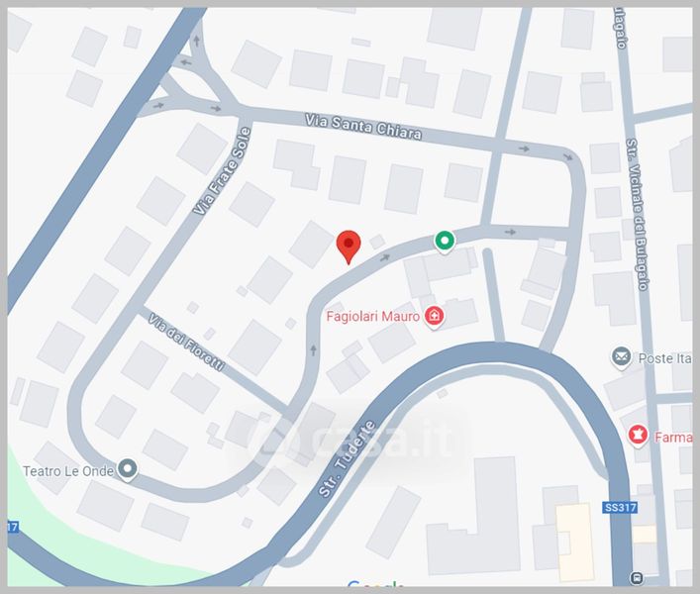
Task: Click the Fagiolari Mauro label
Action: click(x=372, y=317)
